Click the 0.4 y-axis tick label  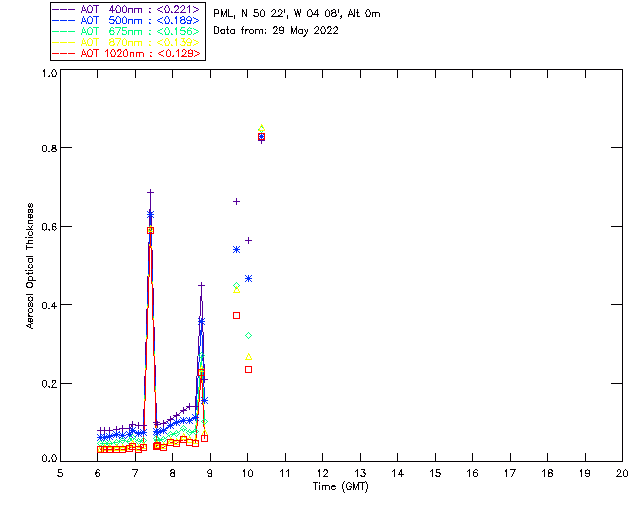click(x=49, y=305)
